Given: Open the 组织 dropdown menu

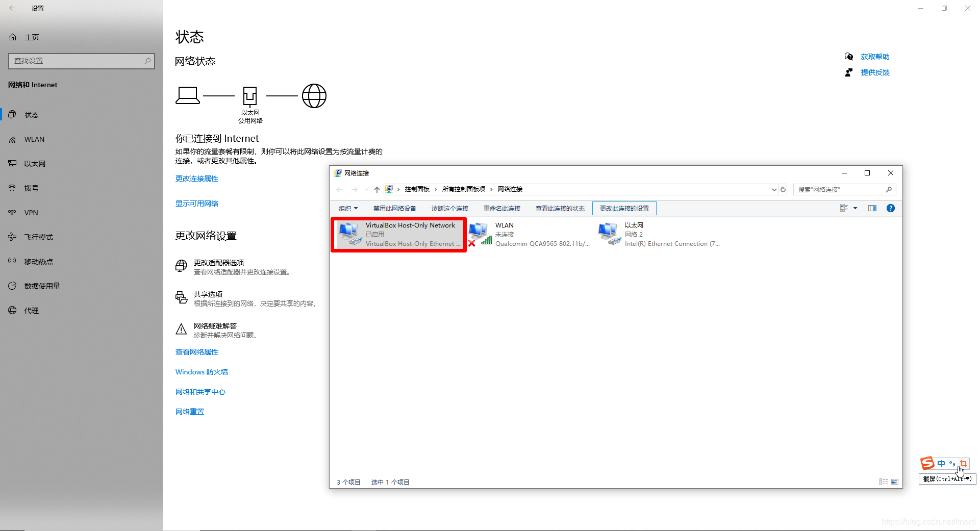Looking at the screenshot, I should click(x=348, y=208).
